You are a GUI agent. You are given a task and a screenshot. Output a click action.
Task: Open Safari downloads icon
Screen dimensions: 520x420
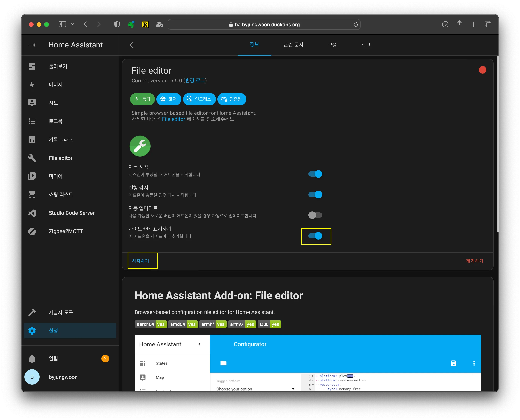pos(445,24)
